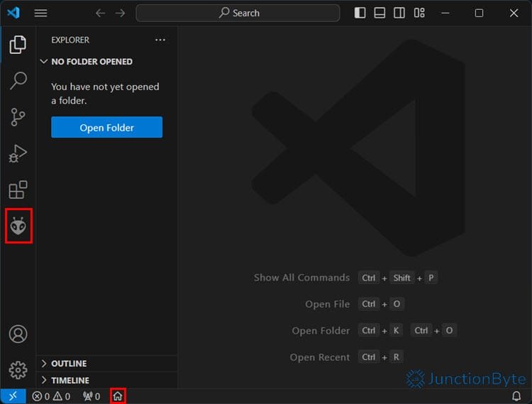The height and width of the screenshot is (404, 532).
Task: Open the Run and Debug view
Action: [18, 153]
